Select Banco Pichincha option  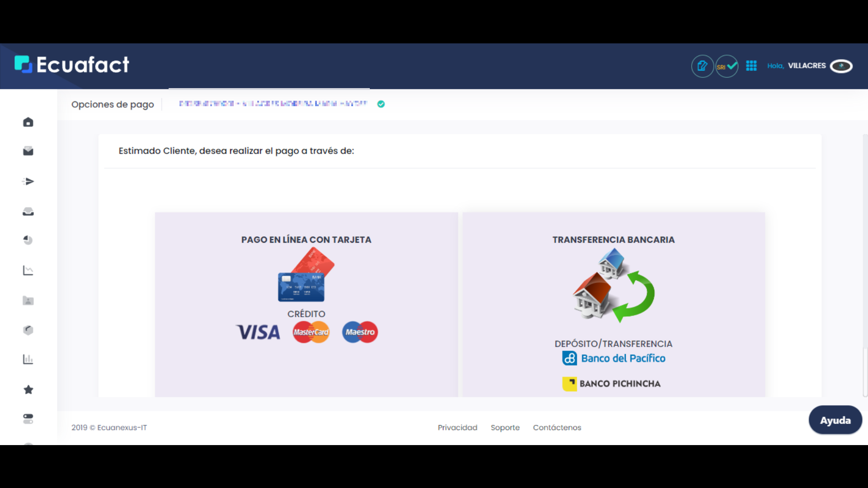coord(611,384)
